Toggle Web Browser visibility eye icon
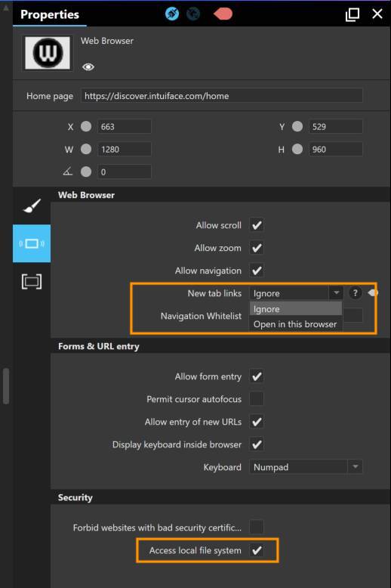Image resolution: width=391 pixels, height=588 pixels. pos(88,67)
